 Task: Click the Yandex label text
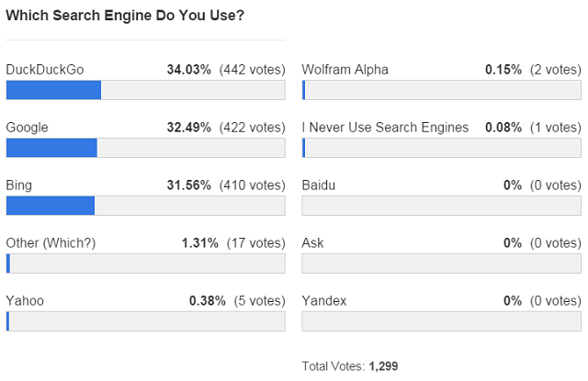[324, 301]
